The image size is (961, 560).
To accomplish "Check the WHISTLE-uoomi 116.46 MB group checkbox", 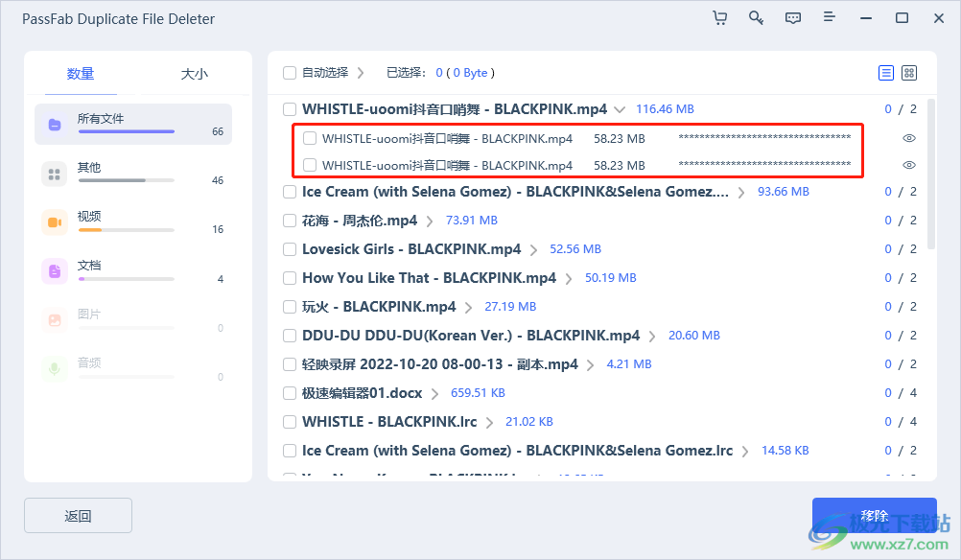I will click(x=290, y=109).
